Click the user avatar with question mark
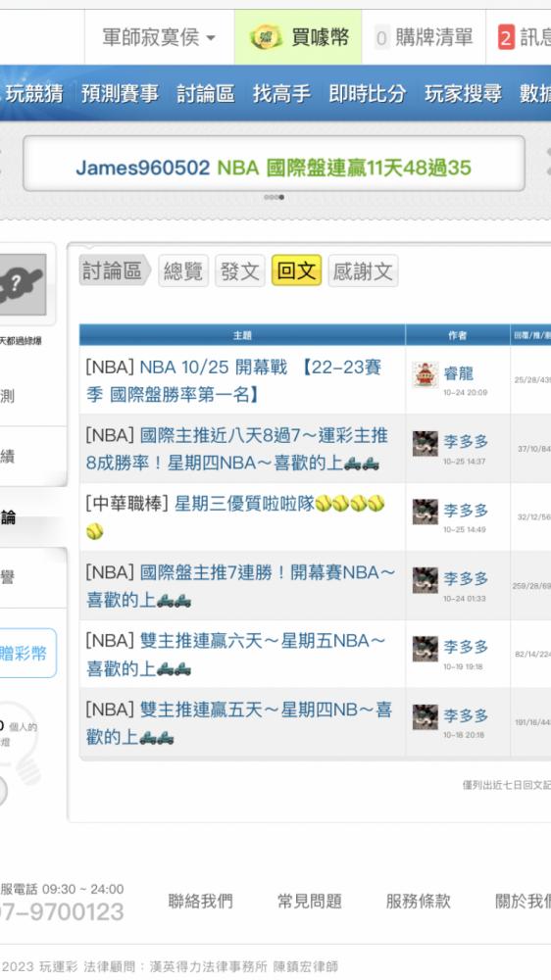 (x=24, y=284)
